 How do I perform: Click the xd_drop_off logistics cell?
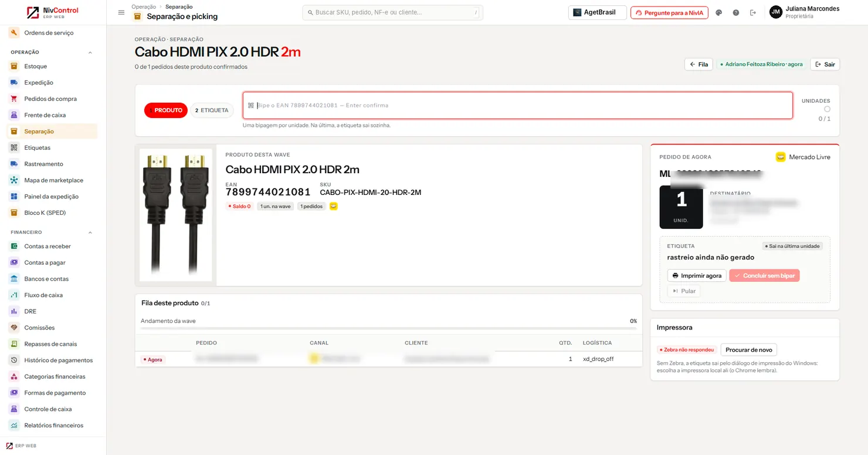tap(598, 359)
